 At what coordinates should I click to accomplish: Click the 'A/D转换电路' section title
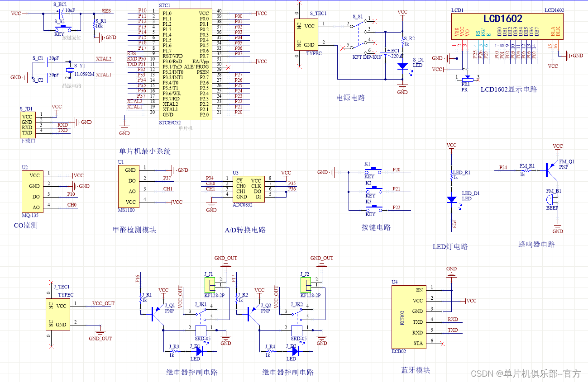(x=245, y=230)
